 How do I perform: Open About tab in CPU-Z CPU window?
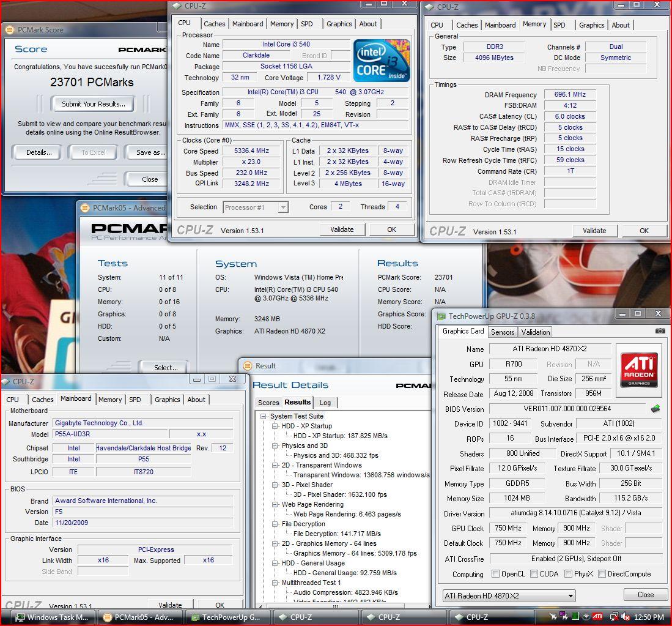click(x=368, y=24)
